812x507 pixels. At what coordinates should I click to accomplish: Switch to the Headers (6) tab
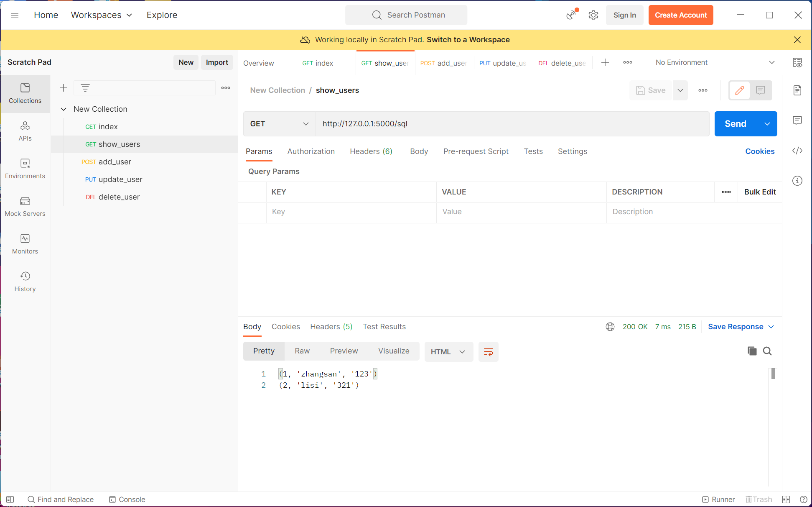click(371, 151)
